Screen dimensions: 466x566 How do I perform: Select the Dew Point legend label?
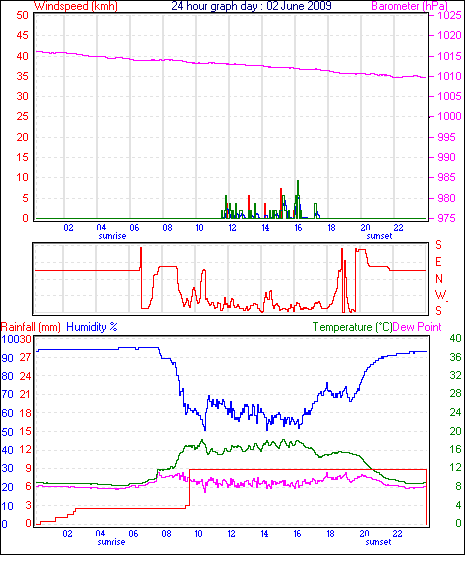[417, 327]
